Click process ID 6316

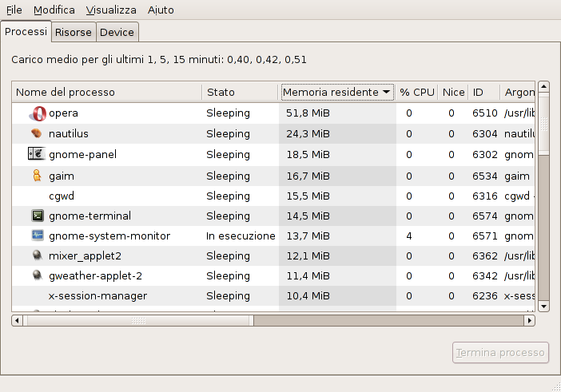point(485,196)
